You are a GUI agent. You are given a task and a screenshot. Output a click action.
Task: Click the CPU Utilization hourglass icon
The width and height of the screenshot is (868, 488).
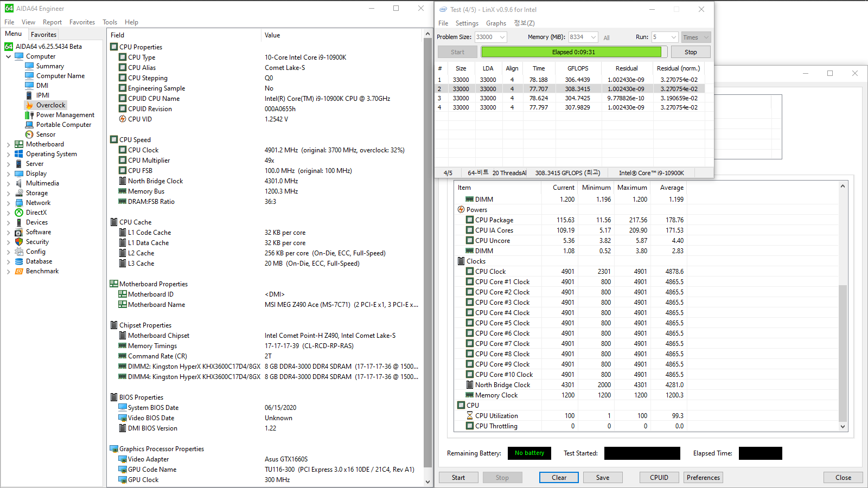(x=470, y=416)
